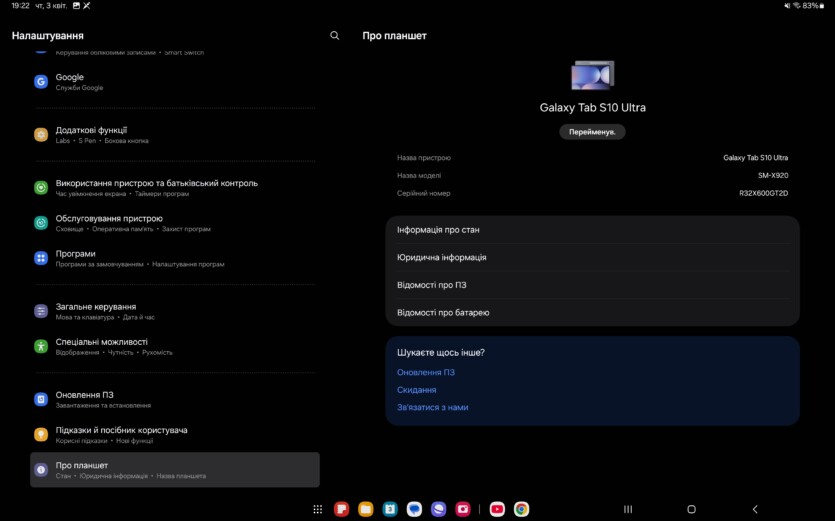Open Відомості про ПЗ

point(592,285)
